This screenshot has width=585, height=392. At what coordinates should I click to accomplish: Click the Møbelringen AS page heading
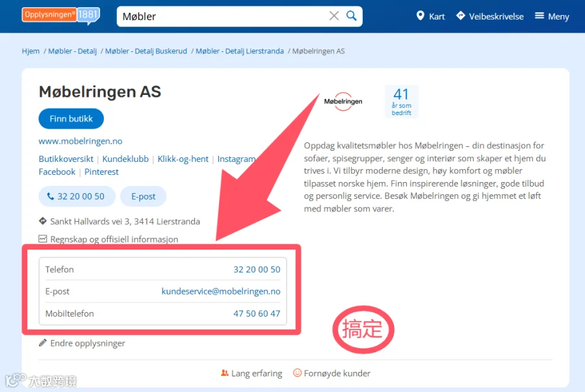100,92
